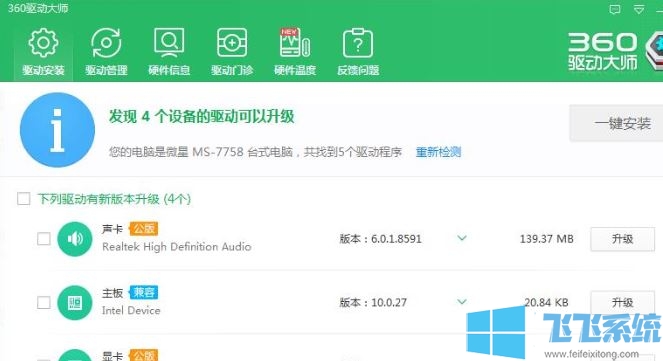The image size is (663, 361).
Task: Open the 硬件温度 tab
Action: pyautogui.click(x=295, y=52)
